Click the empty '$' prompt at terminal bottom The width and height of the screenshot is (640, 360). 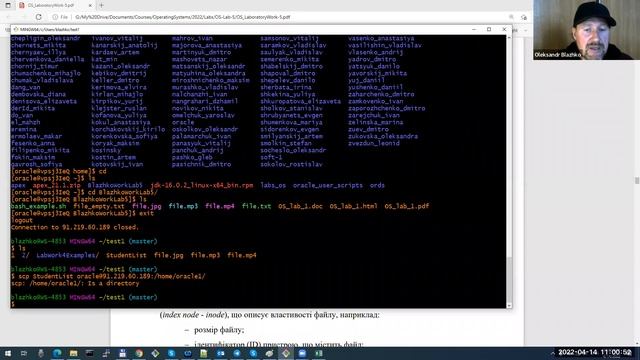13,304
